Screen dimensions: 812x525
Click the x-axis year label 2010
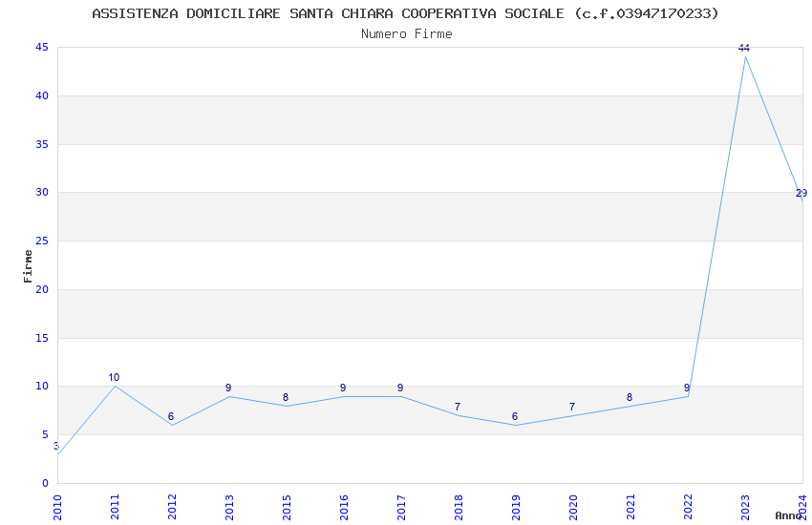[x=57, y=508]
